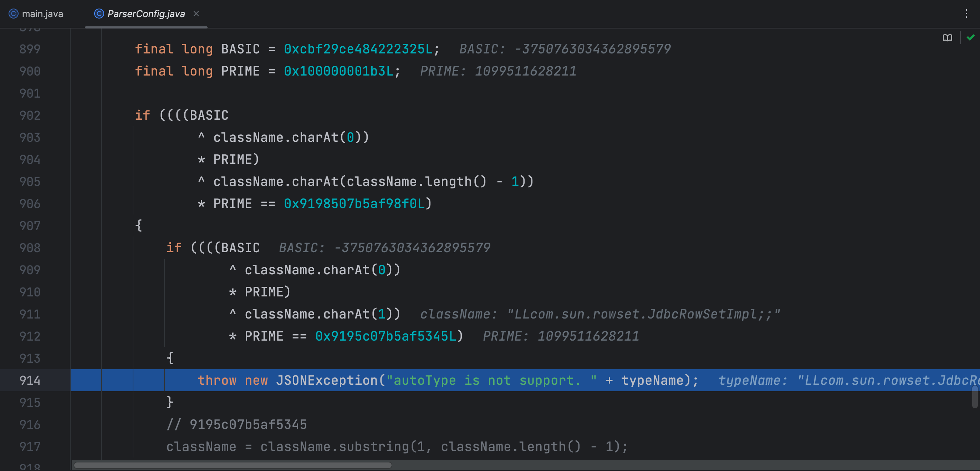The width and height of the screenshot is (980, 471).
Task: Click the hex constant 0x9198507b5af98f0L
Action: pyautogui.click(x=354, y=204)
